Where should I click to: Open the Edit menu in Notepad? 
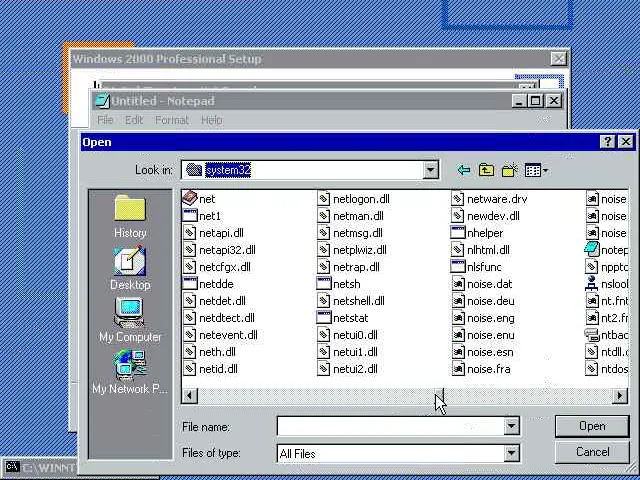134,120
